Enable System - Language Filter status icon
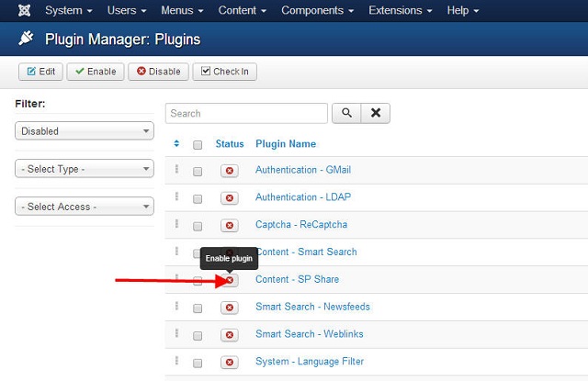This screenshot has width=588, height=381. 230,363
